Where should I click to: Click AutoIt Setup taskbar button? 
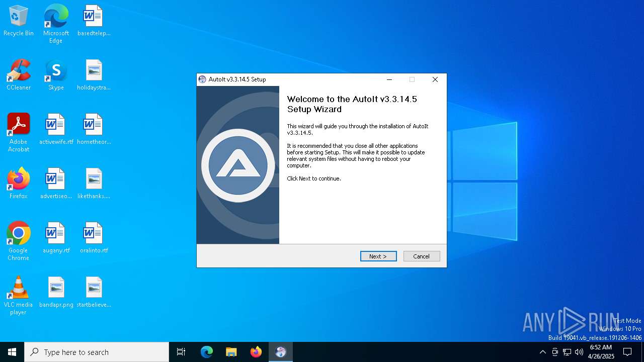pyautogui.click(x=281, y=352)
